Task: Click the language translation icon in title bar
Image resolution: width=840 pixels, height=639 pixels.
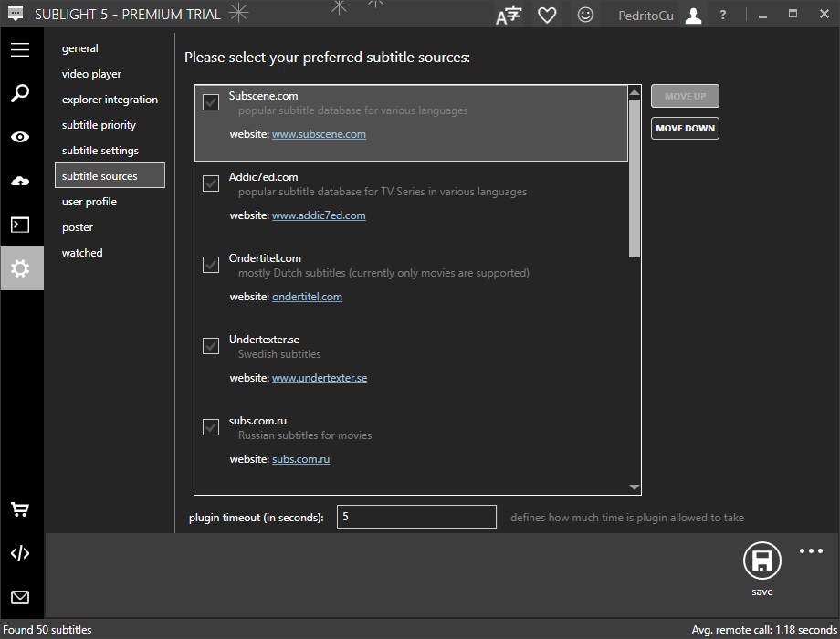Action: point(509,15)
